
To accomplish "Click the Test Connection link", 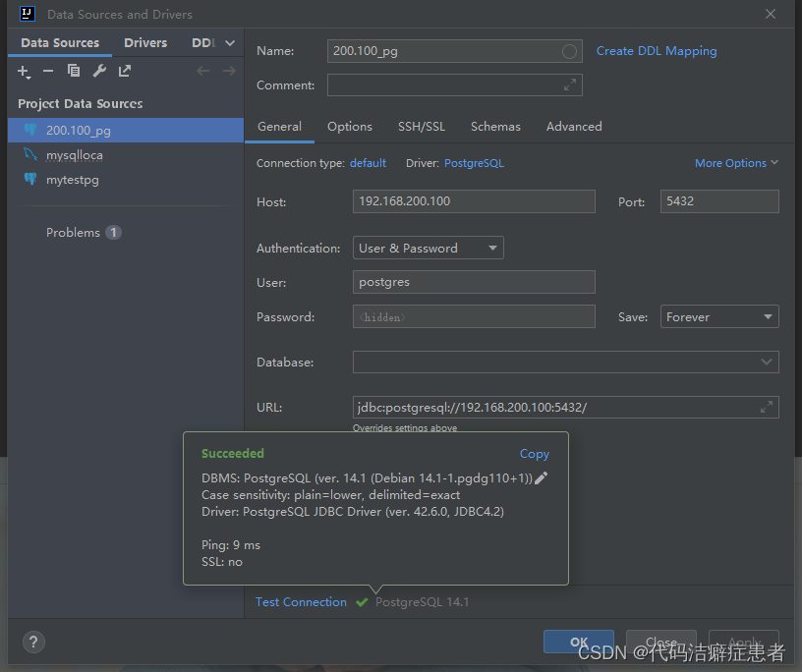I will coord(301,601).
